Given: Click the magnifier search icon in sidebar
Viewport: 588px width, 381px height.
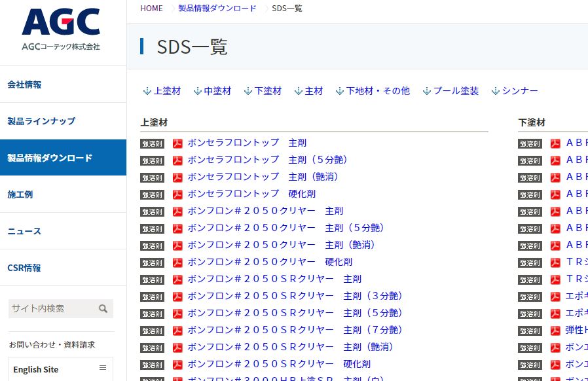Looking at the screenshot, I should point(103,309).
